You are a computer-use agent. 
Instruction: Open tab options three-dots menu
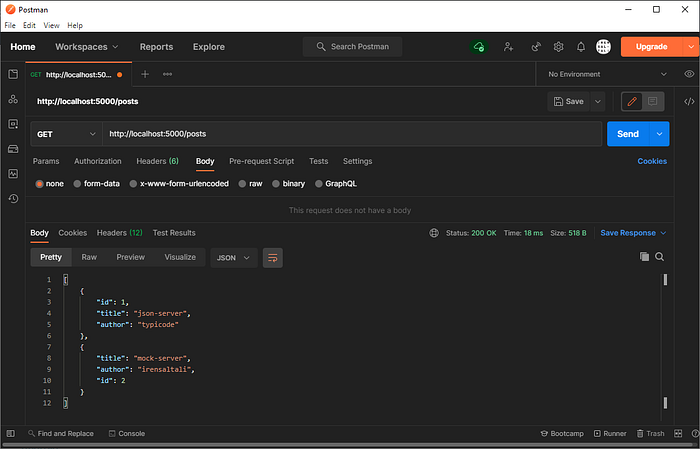coord(167,74)
